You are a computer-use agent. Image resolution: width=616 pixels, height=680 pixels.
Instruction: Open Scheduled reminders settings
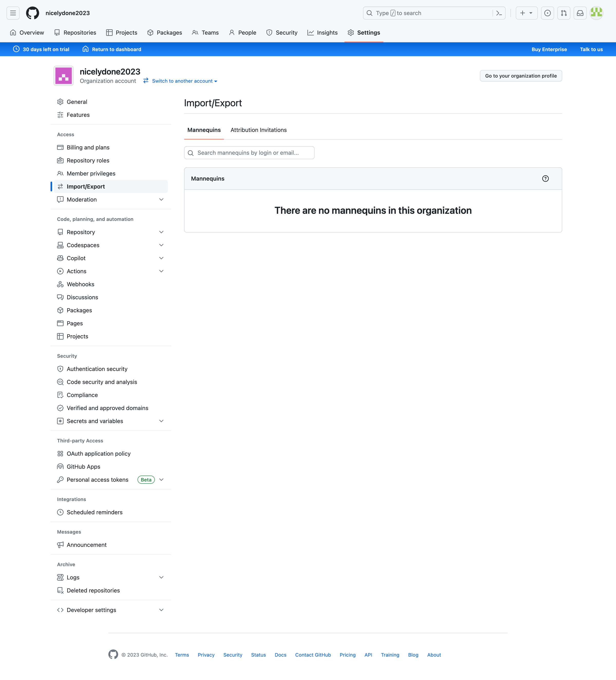(x=111, y=512)
